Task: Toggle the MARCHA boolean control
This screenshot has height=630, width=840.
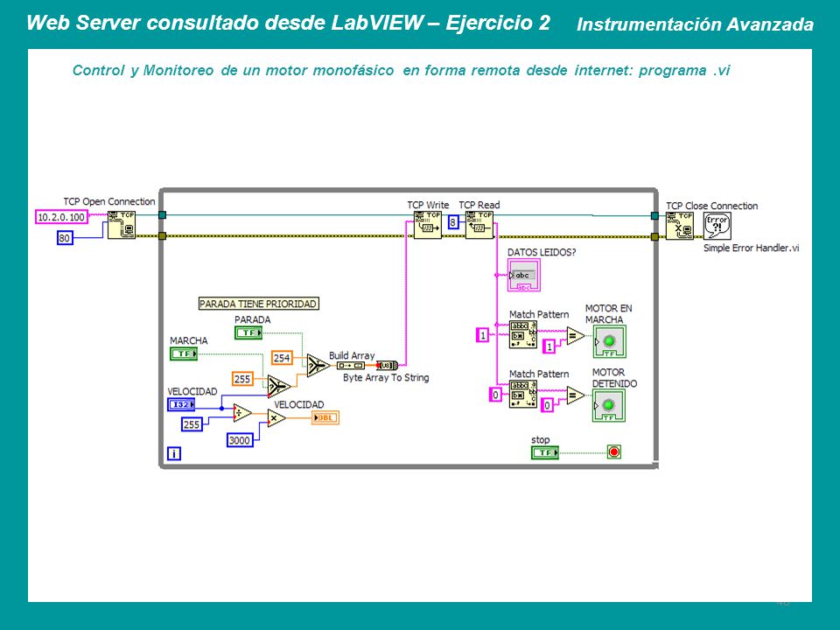Action: click(184, 353)
